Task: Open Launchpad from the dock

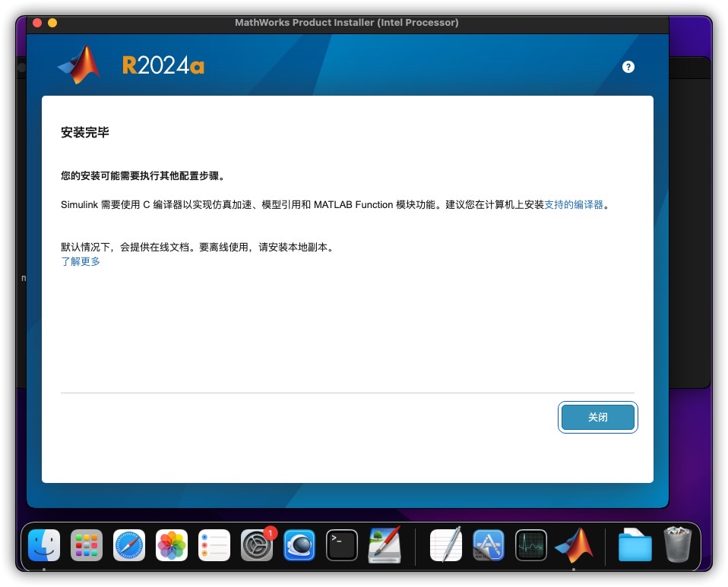Action: (x=87, y=545)
